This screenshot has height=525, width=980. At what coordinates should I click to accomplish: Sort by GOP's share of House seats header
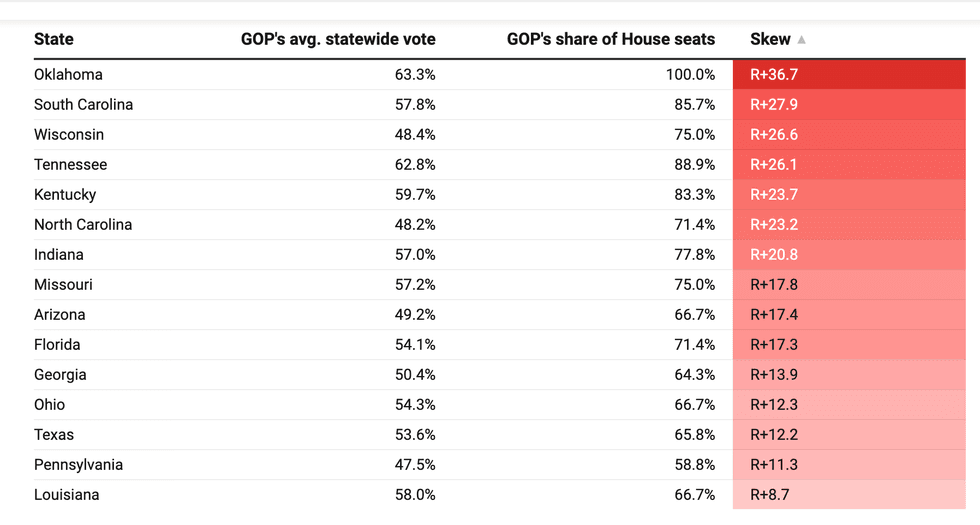[x=611, y=39]
